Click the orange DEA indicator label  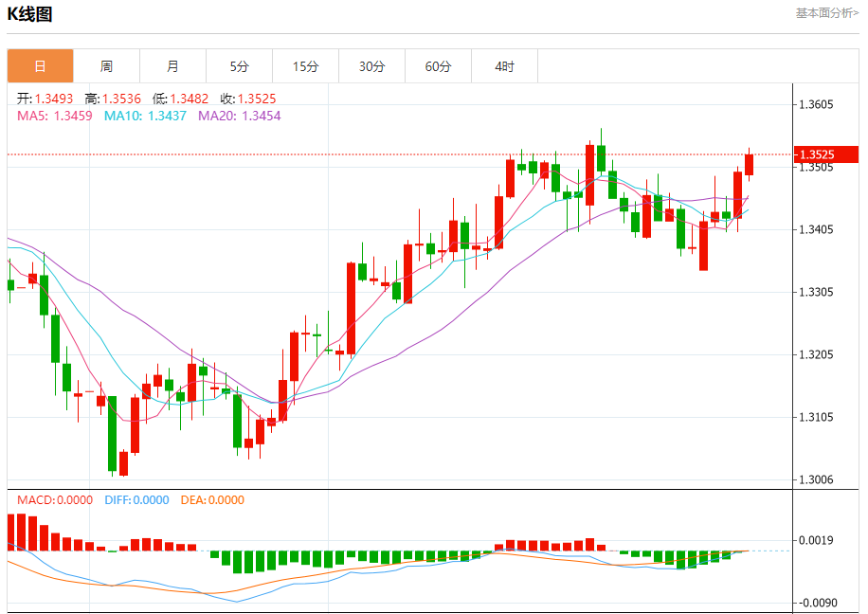(x=212, y=499)
